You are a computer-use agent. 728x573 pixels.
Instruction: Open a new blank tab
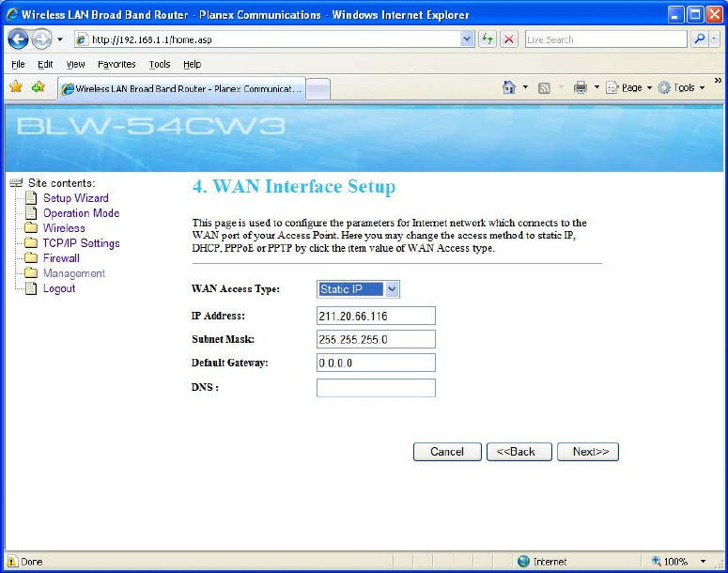point(318,89)
